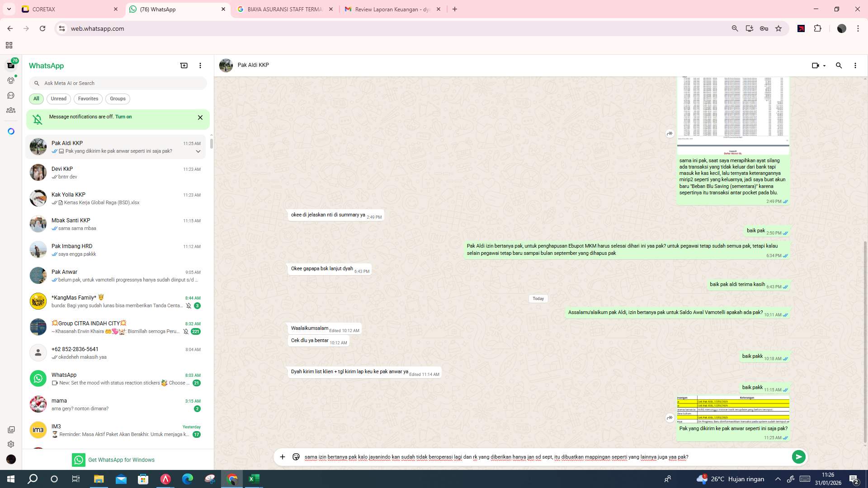The height and width of the screenshot is (488, 868).
Task: Start a new chat
Action: point(184,65)
